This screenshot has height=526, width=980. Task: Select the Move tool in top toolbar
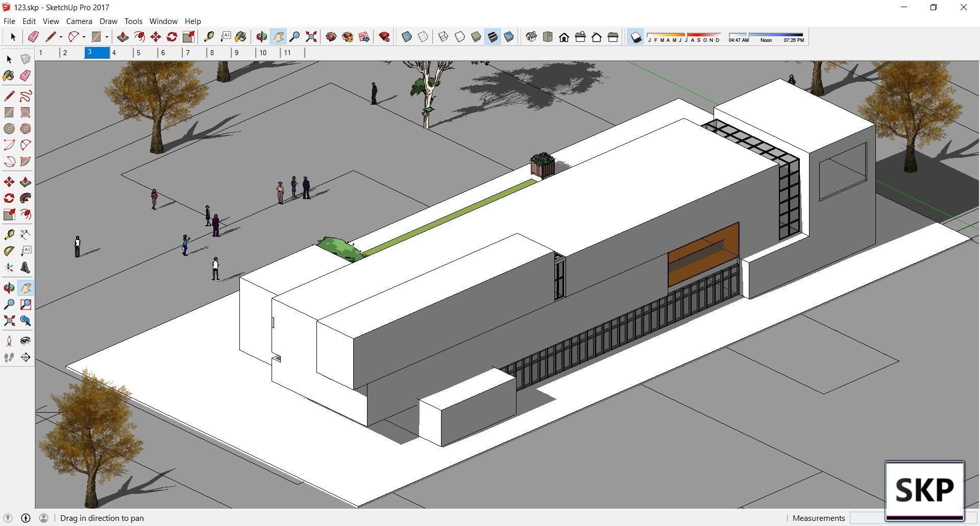pyautogui.click(x=156, y=37)
